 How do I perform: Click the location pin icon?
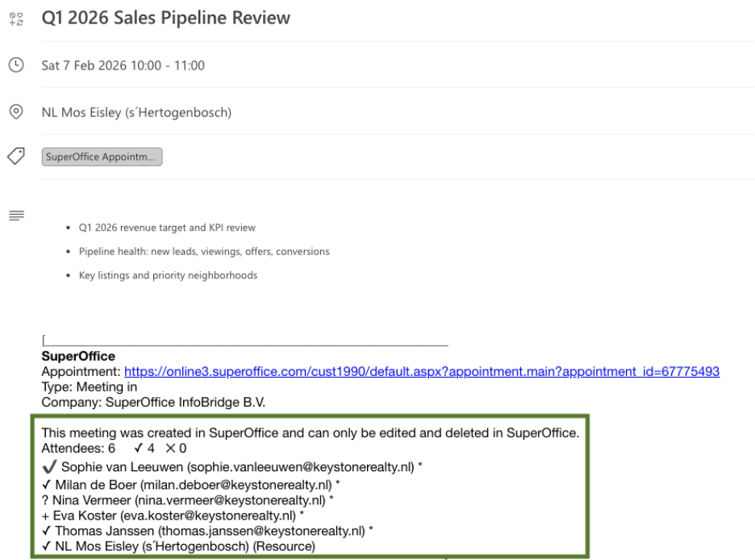(x=16, y=112)
